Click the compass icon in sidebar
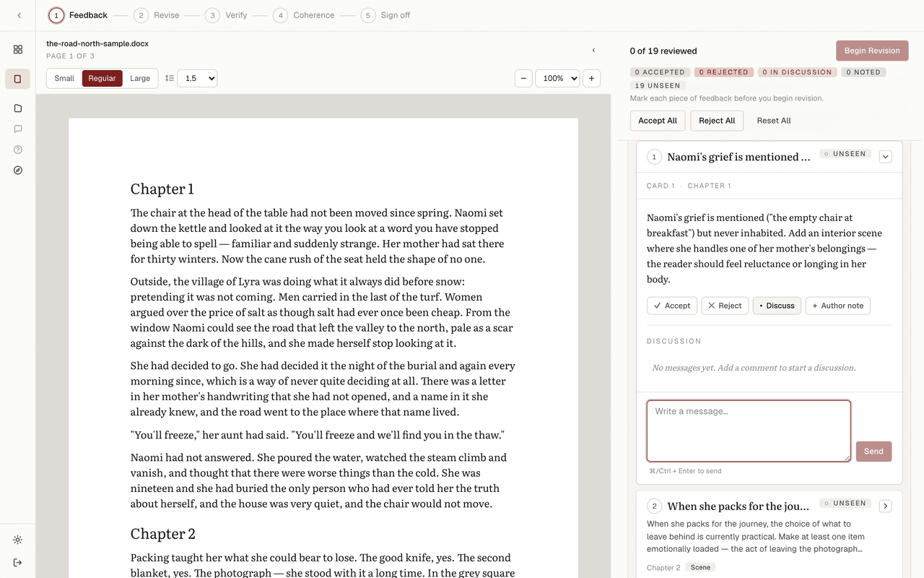 [x=17, y=171]
